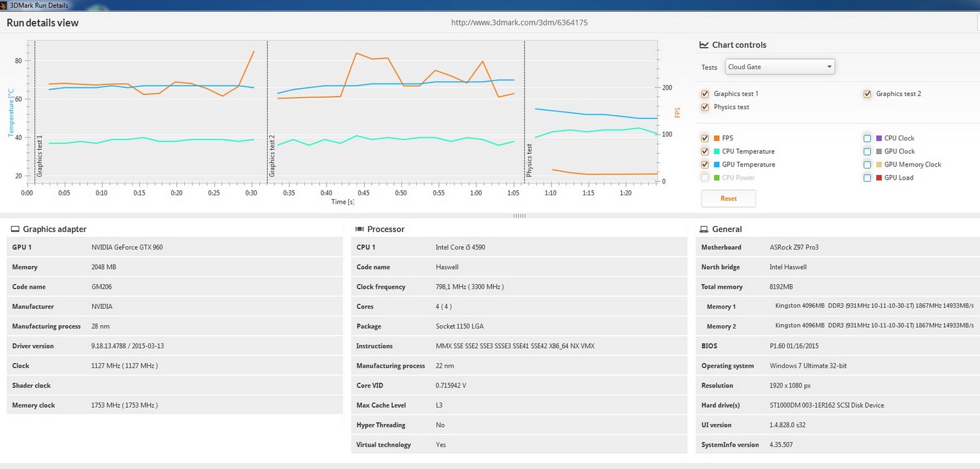980x469 pixels.
Task: Click the 3DMark title bar app icon
Action: pos(5,5)
